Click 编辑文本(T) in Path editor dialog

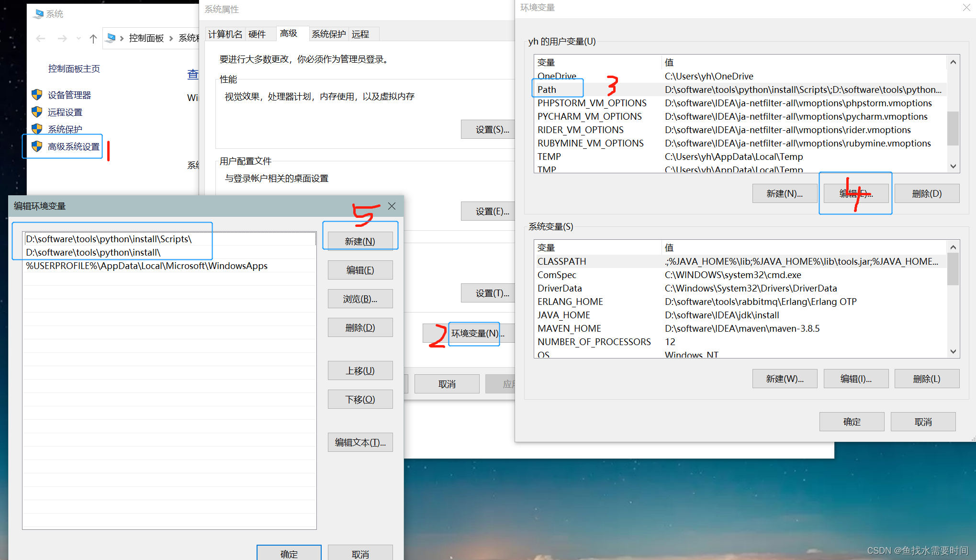(x=359, y=441)
